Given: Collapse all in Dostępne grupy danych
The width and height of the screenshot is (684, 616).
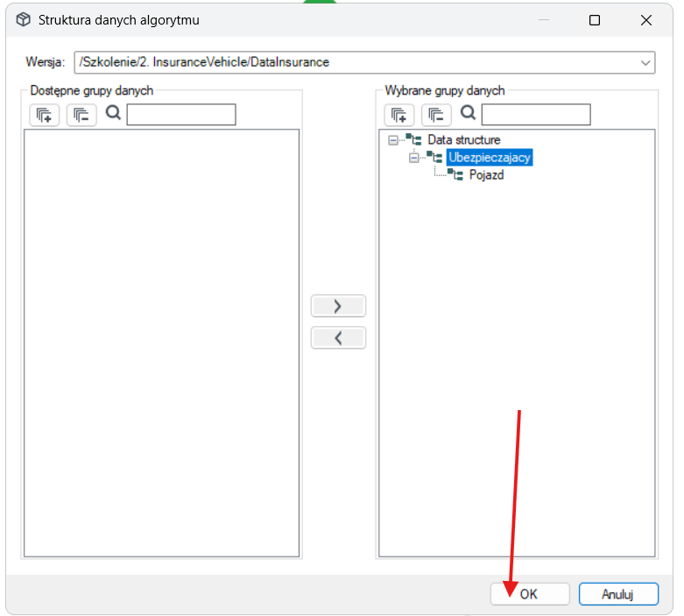Looking at the screenshot, I should click(x=81, y=115).
